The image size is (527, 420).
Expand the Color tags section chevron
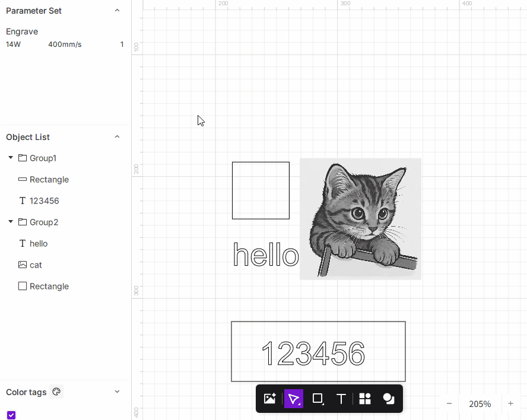pos(117,392)
